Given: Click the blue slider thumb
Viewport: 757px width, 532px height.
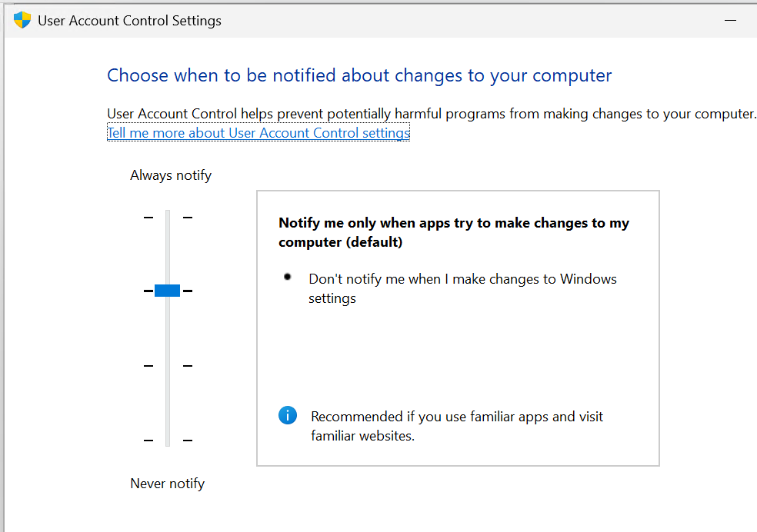Looking at the screenshot, I should tap(167, 291).
